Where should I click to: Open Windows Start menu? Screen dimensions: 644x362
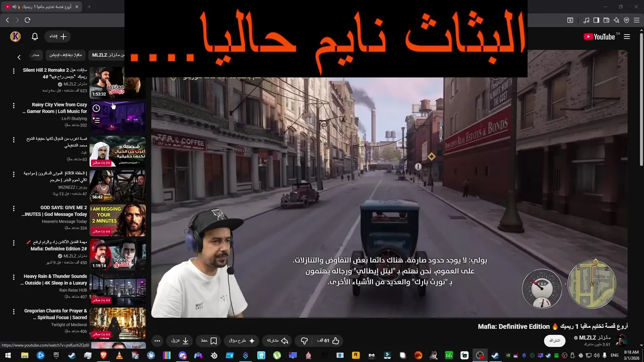click(x=8, y=355)
